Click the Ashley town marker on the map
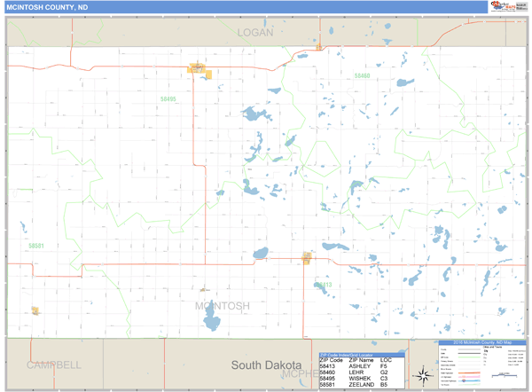Screen dimensions: 532x392 click(x=306, y=257)
